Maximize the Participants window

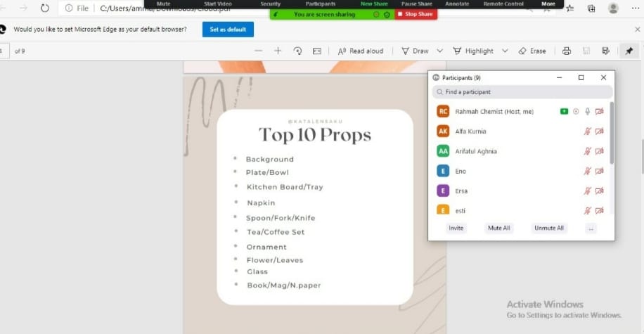tap(581, 77)
